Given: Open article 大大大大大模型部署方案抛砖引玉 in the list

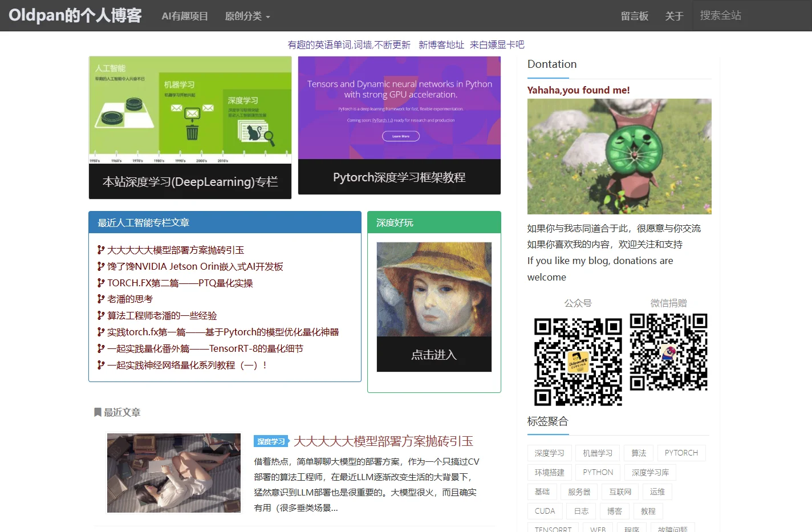Looking at the screenshot, I should pos(176,250).
